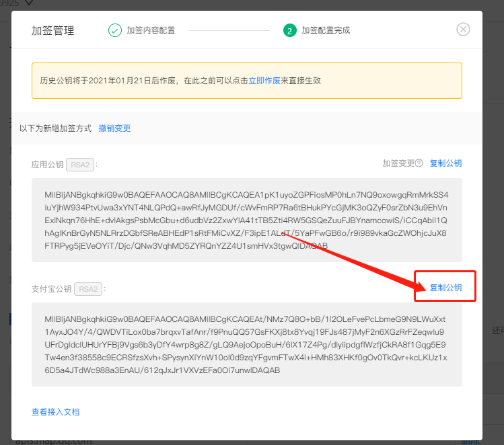
Task: Click 撤销变更 link
Action: [x=114, y=128]
